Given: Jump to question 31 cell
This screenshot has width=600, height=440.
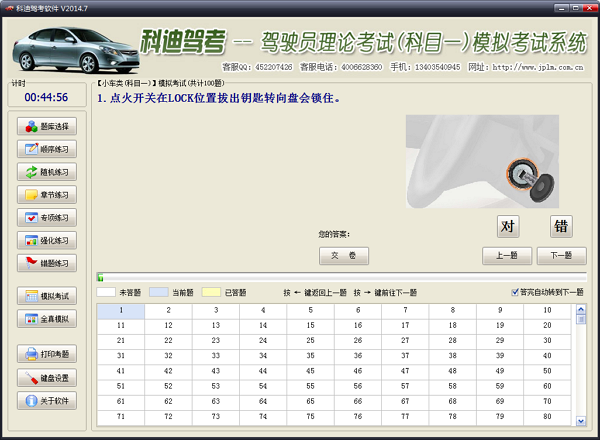Looking at the screenshot, I should tap(121, 357).
